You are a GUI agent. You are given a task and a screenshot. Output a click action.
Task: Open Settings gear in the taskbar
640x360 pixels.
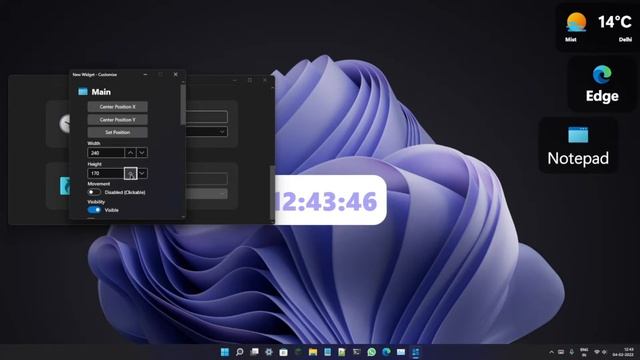point(269,352)
